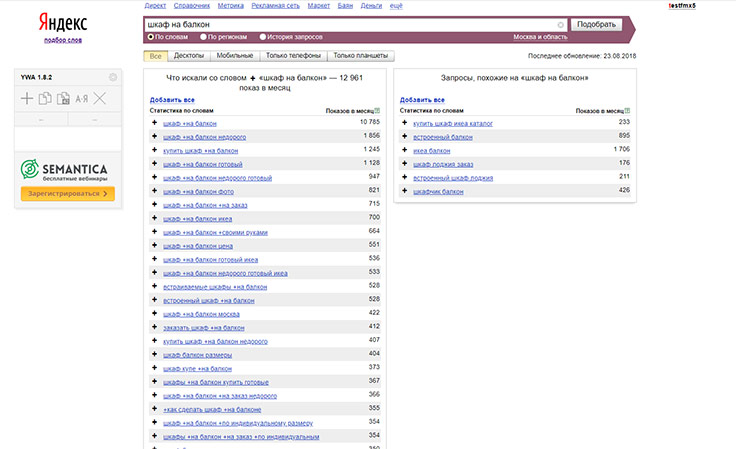Screen dimensions: 736x449
Task: Click the YWA add phrase plus icon
Action: click(x=27, y=98)
